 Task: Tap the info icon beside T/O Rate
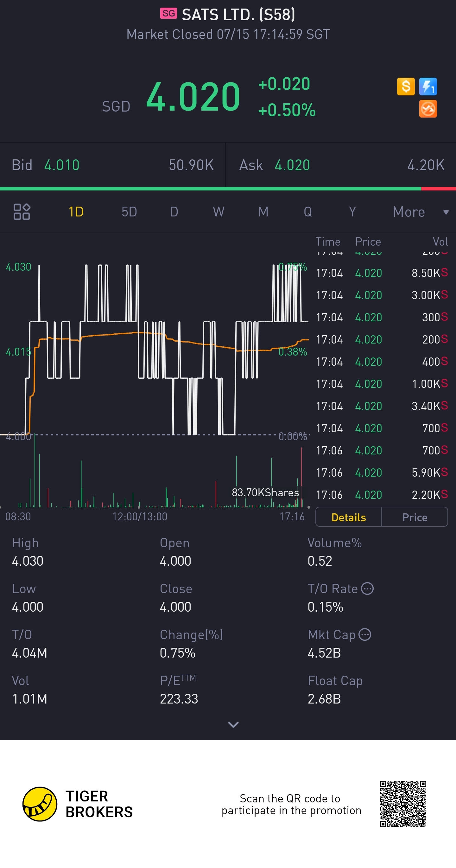pos(367,589)
